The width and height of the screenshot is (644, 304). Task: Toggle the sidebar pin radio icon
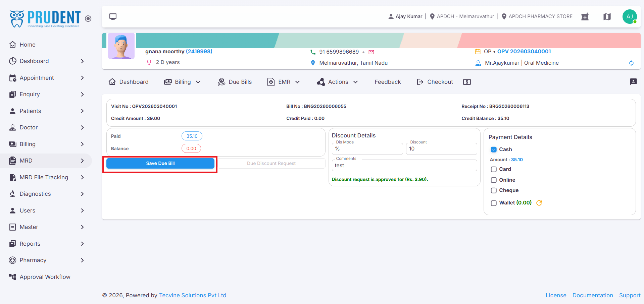[88, 18]
